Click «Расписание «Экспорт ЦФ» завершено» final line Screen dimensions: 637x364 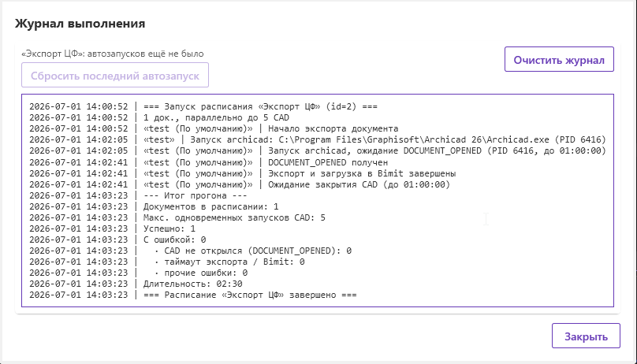192,295
